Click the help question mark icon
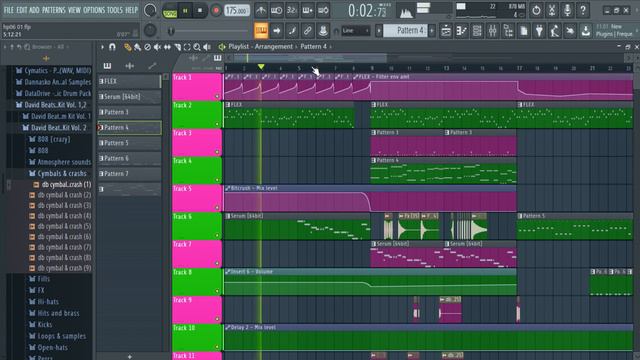640x360 pixels. 583,10
